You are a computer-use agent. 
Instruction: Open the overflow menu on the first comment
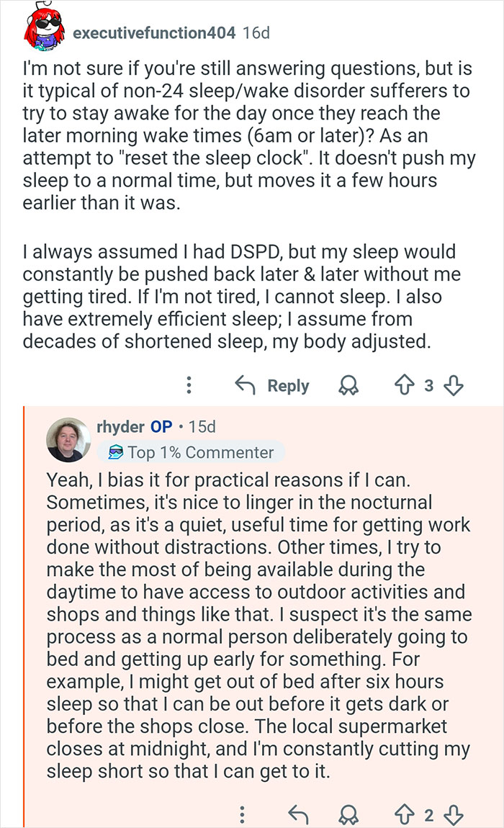tap(188, 386)
